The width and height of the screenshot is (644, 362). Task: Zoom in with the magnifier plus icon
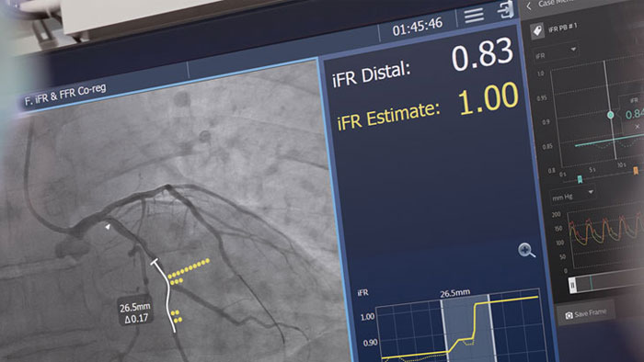pos(526,250)
